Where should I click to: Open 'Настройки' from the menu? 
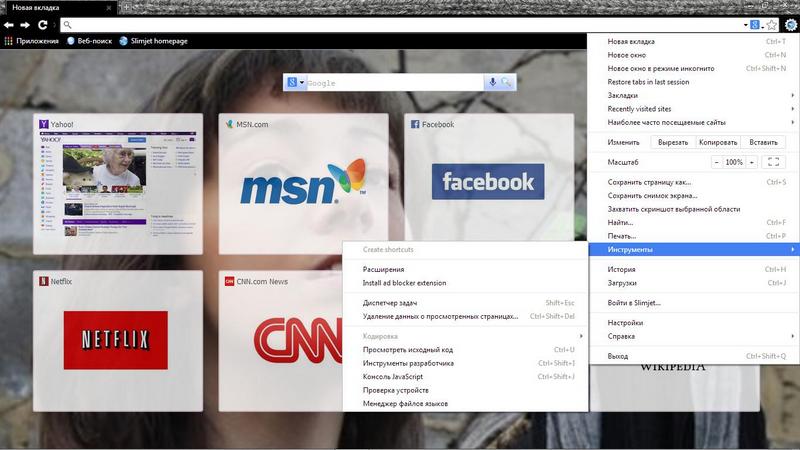(694, 322)
